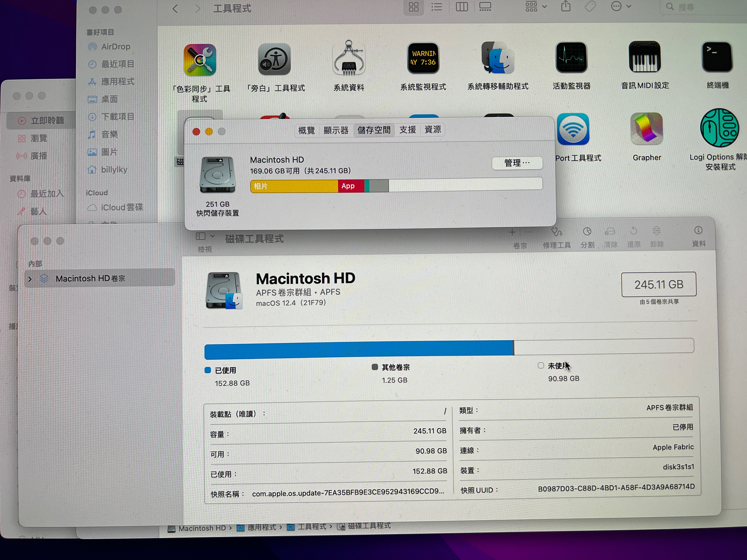Click the 245.11 GB capacity box
The height and width of the screenshot is (560, 747).
[658, 284]
